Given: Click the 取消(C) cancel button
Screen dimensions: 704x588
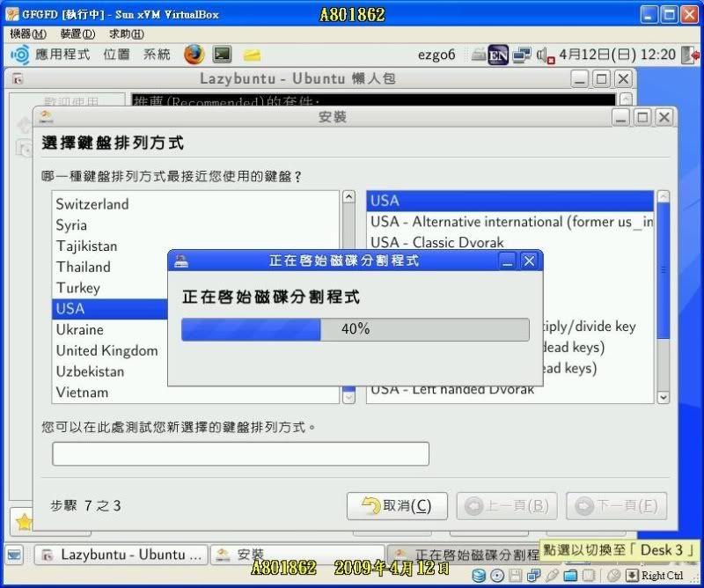Looking at the screenshot, I should pos(397,506).
